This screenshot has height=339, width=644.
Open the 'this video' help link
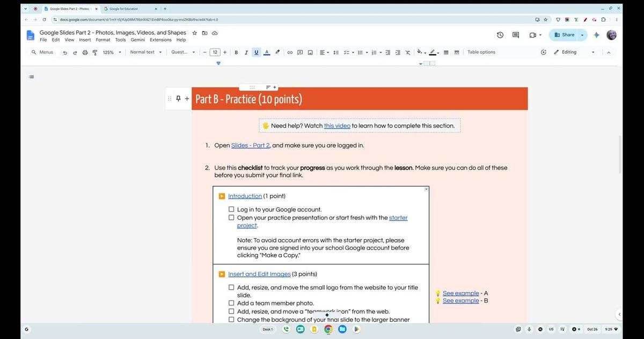coord(337,126)
